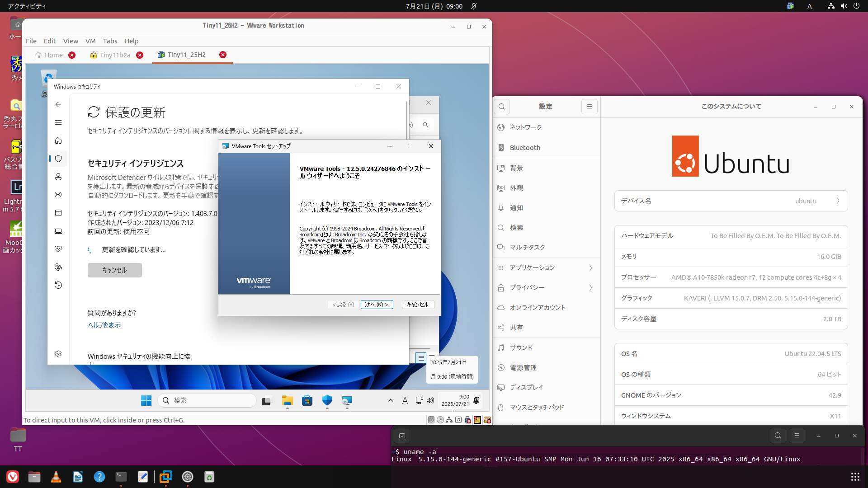868x488 pixels.
Task: Click the sound card icon in VMware status bar
Action: point(458,420)
